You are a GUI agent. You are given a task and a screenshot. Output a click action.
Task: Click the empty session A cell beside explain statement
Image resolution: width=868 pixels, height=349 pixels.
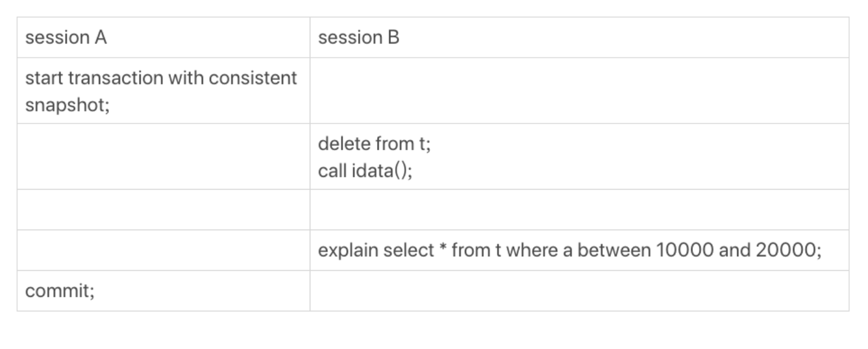163,250
